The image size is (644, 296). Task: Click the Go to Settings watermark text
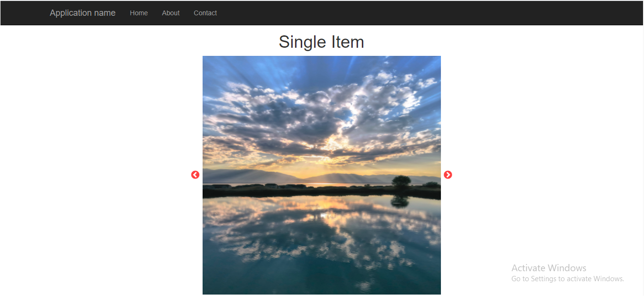pyautogui.click(x=568, y=279)
